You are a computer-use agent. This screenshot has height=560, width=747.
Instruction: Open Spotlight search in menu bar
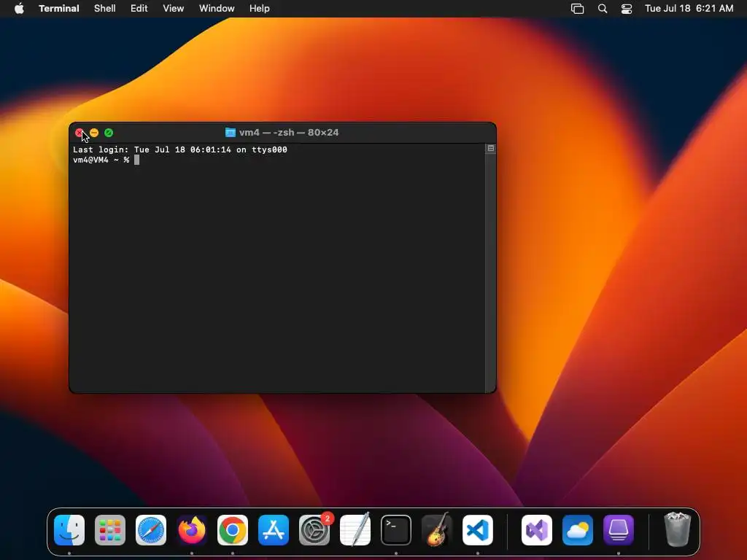[x=603, y=9]
